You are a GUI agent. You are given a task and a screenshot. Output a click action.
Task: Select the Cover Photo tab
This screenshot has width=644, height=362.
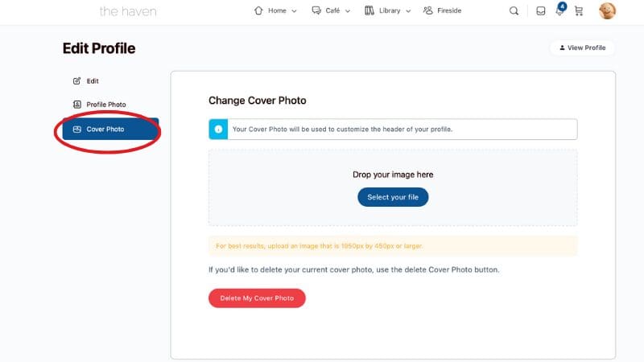[110, 130]
